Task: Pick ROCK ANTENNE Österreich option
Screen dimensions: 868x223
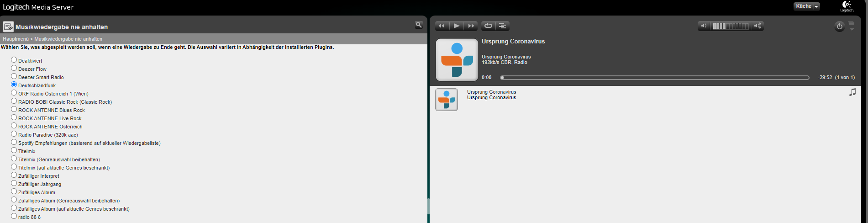Action: [14, 126]
